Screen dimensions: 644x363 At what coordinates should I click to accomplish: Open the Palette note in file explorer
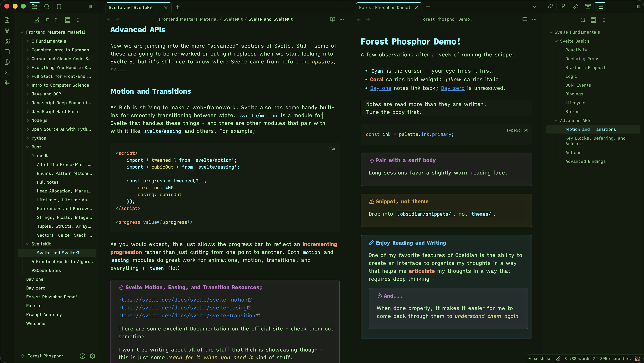pos(34,305)
